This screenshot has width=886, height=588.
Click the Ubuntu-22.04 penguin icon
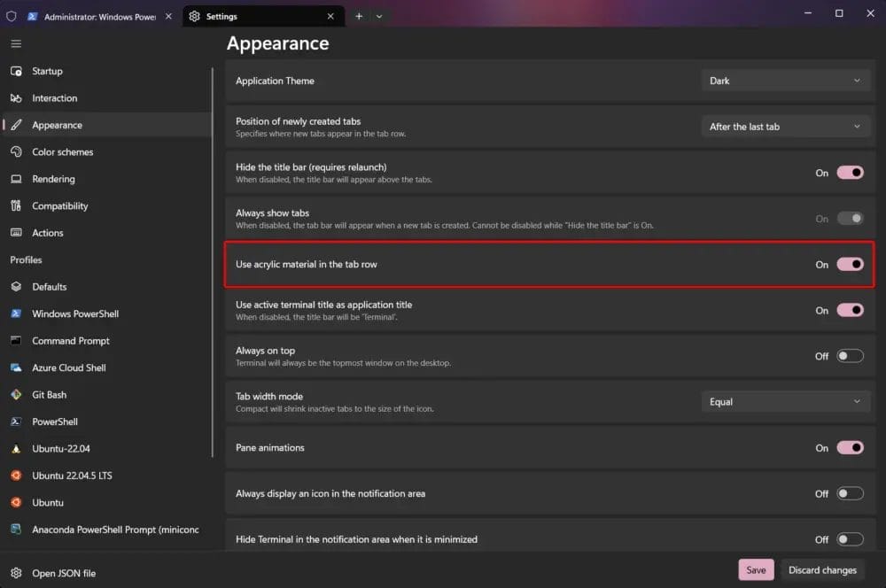coord(16,449)
